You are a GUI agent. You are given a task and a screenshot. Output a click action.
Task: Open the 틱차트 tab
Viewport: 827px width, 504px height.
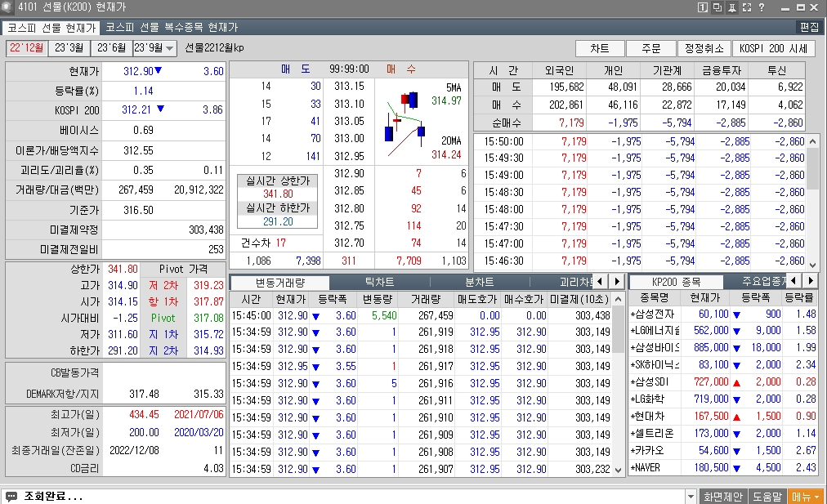coord(378,282)
